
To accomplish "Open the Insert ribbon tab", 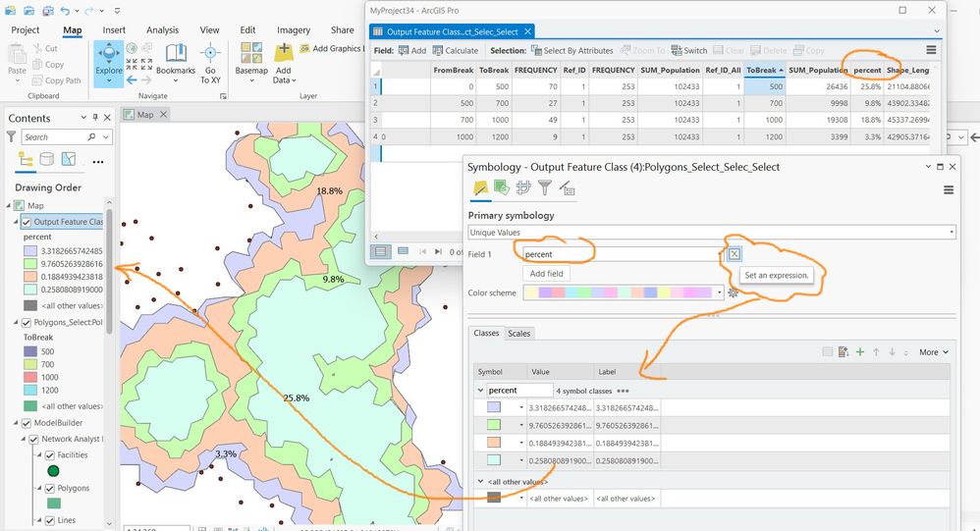I will (114, 30).
